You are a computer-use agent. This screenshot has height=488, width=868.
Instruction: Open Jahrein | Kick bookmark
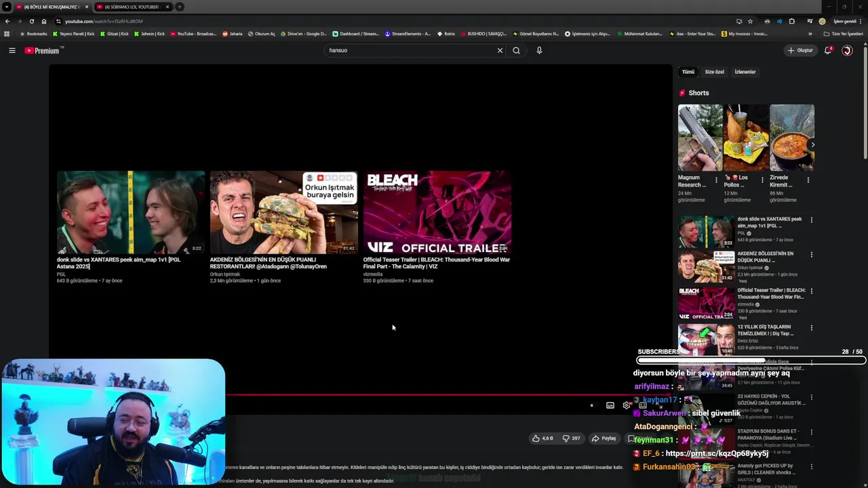point(149,33)
